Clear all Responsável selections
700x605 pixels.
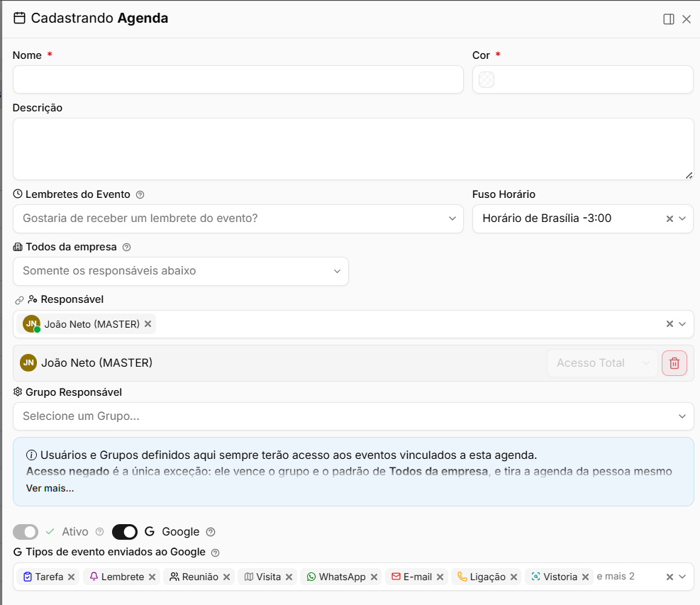[x=670, y=323]
